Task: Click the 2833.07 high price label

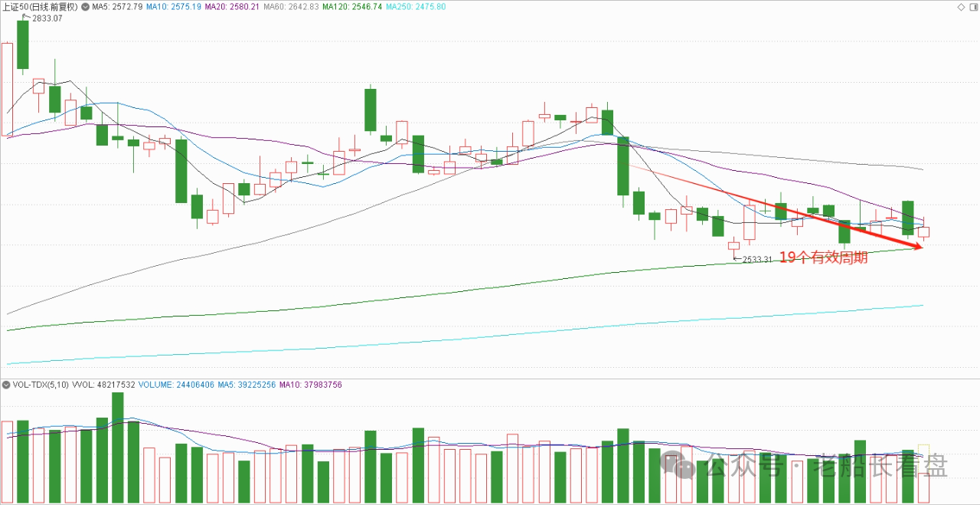Action: tap(47, 18)
